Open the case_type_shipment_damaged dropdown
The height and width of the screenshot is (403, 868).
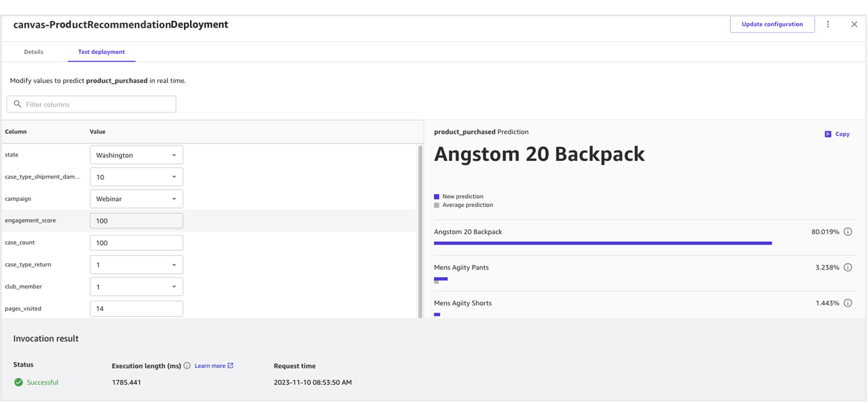coord(136,177)
